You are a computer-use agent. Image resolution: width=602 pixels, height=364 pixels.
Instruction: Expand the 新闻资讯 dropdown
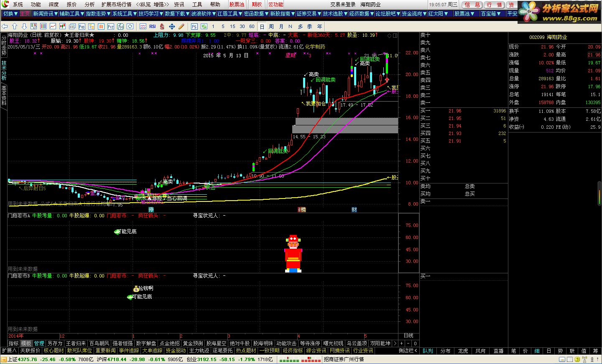click(45, 14)
